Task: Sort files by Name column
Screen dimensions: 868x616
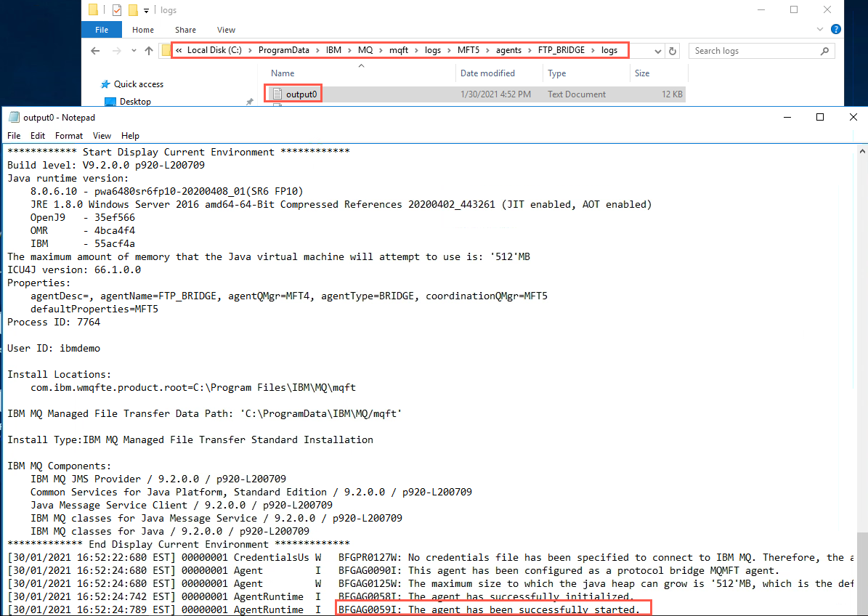Action: pos(283,73)
